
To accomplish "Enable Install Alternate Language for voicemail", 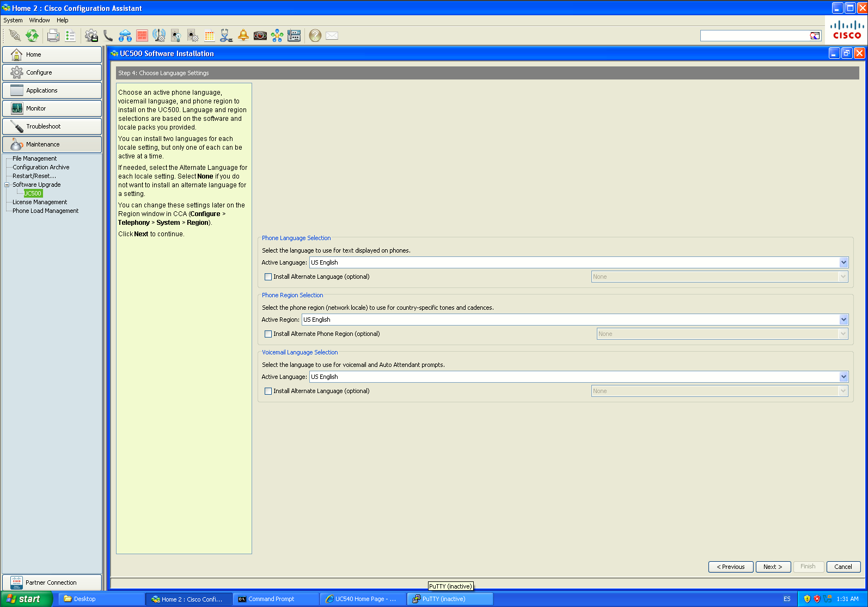I will point(268,391).
